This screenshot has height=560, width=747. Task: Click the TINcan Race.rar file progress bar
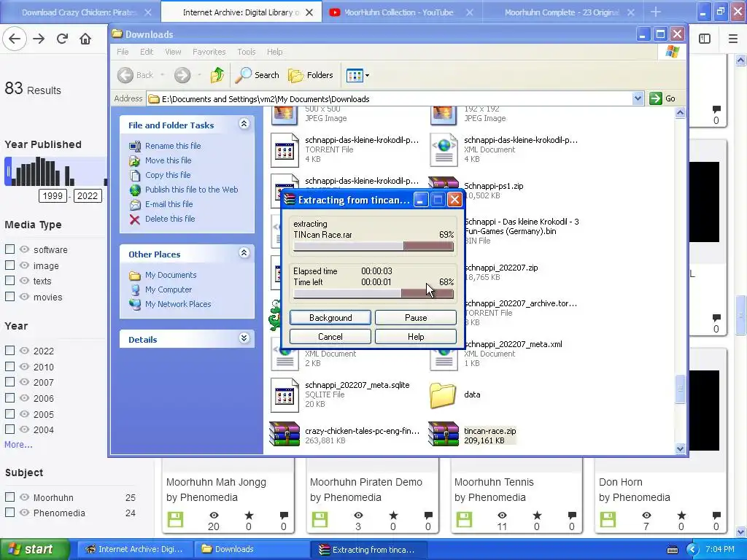tap(373, 246)
